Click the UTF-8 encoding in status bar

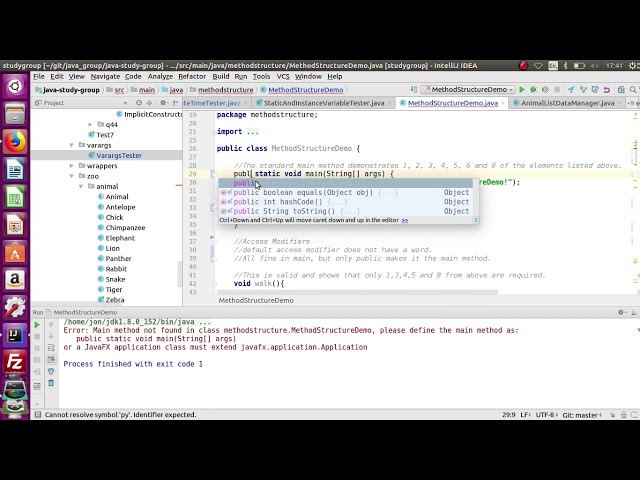point(546,415)
